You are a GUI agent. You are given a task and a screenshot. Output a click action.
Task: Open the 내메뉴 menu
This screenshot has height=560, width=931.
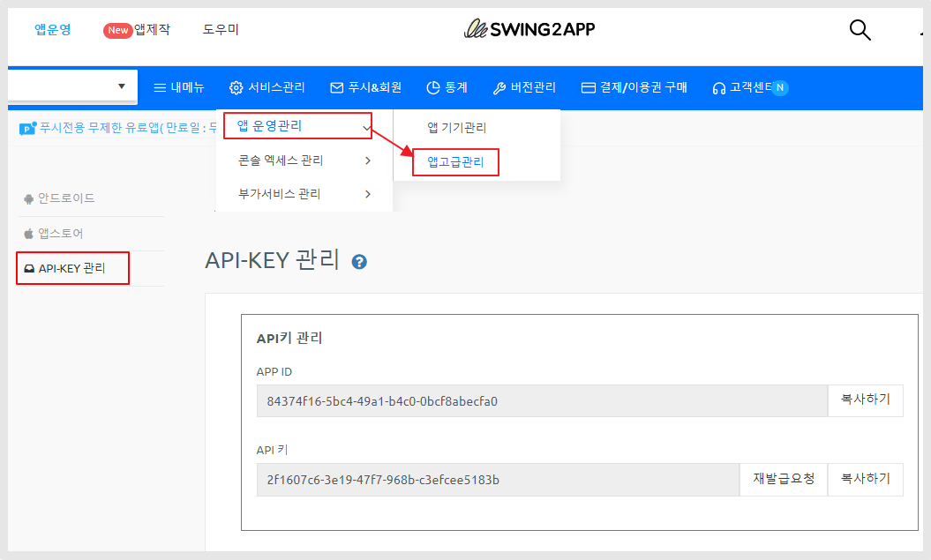coord(179,88)
